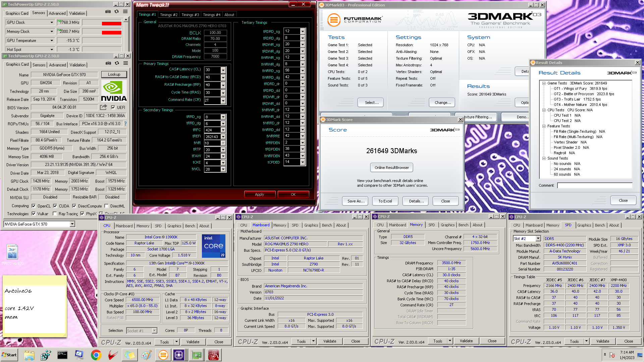The width and height of the screenshot is (644, 362).
Task: Open the hamburger menu in GPU-Z Graphics Card window
Action: pos(126,63)
